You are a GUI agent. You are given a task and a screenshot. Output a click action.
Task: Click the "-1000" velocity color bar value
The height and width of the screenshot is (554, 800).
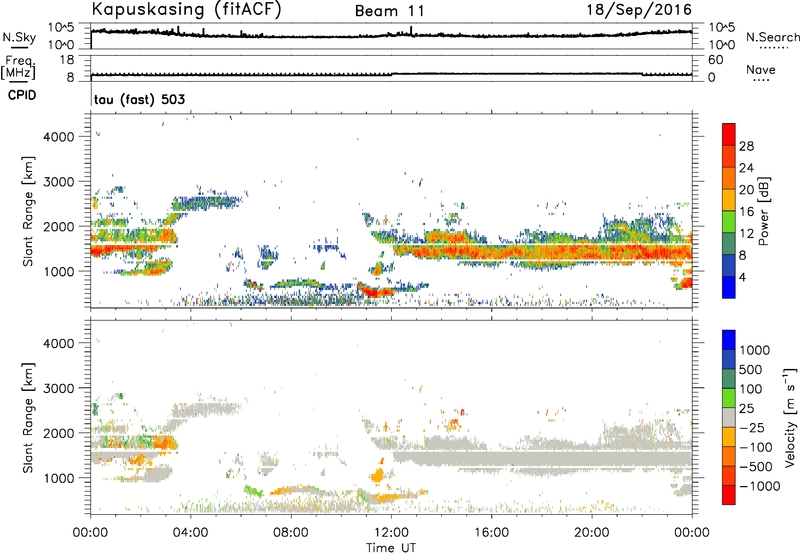pos(759,486)
